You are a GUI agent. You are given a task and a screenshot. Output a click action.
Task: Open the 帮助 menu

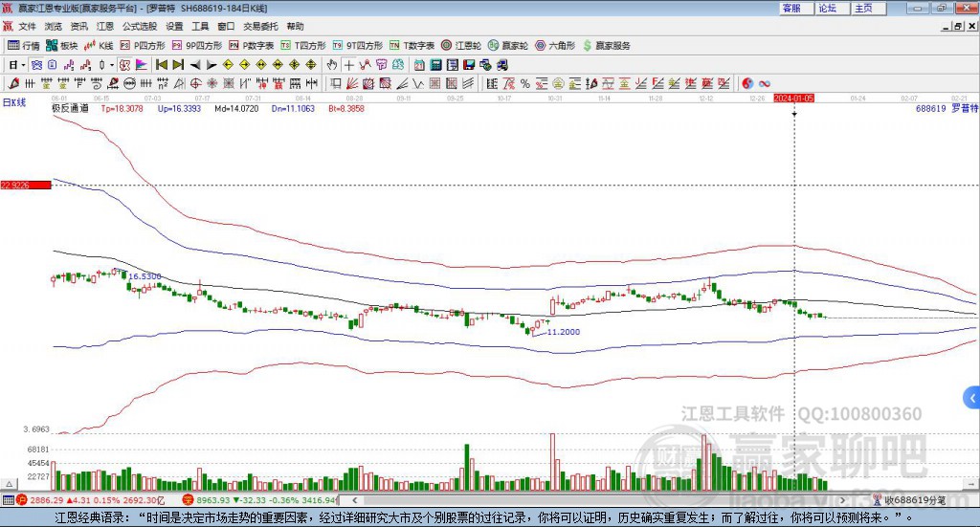click(x=295, y=26)
